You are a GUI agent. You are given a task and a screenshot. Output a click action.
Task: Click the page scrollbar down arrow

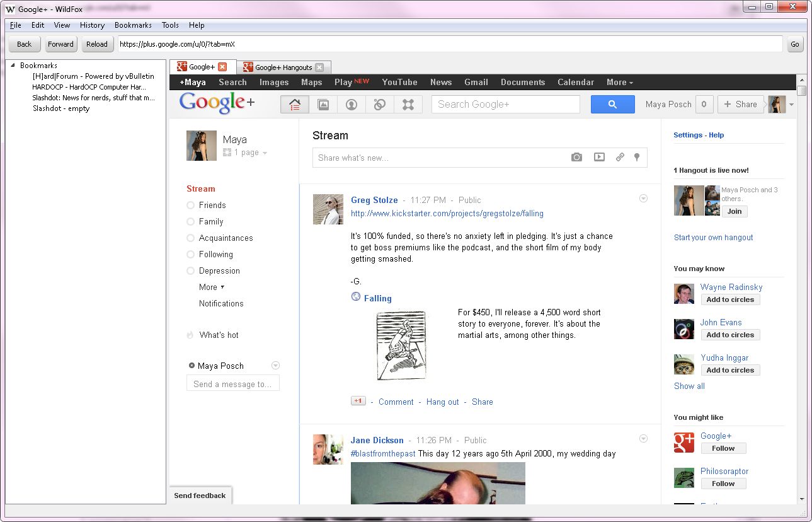[801, 499]
